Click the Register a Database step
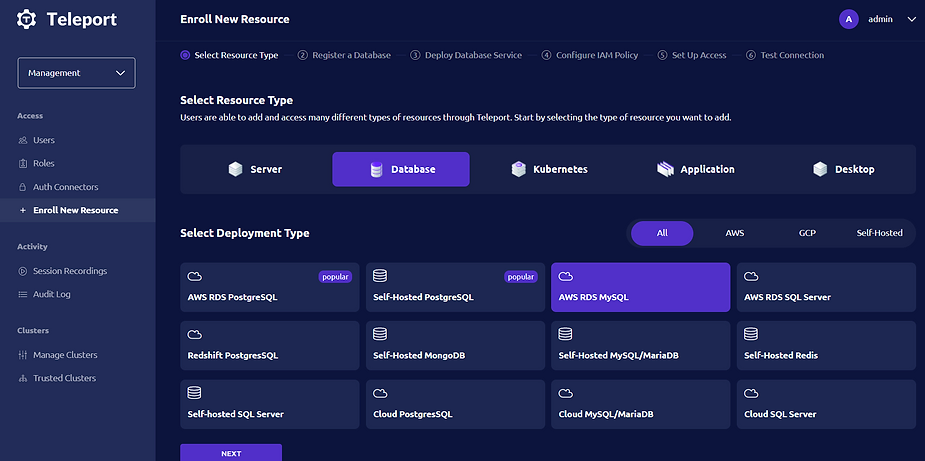Viewport: 925px width, 461px height. pos(345,55)
